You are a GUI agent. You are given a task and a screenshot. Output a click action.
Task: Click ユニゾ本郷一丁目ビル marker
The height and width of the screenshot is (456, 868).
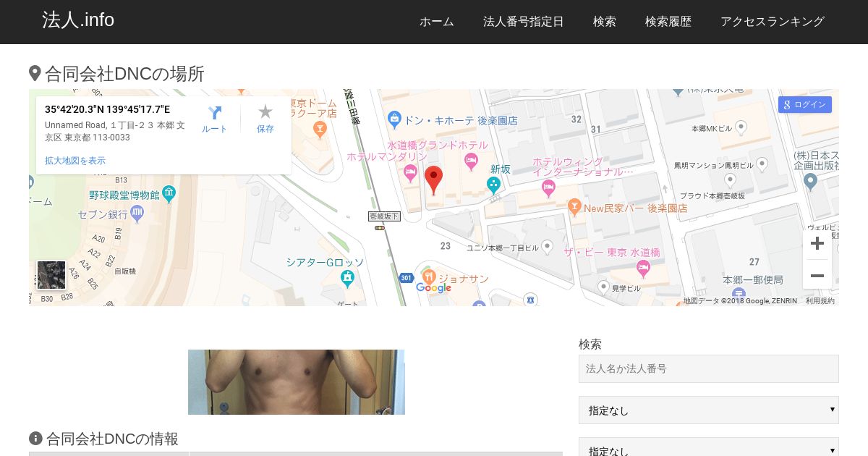point(547,246)
